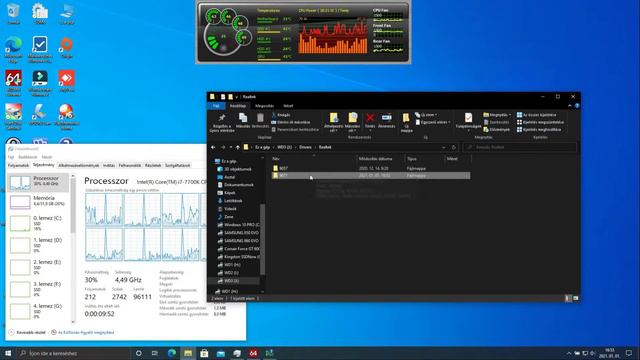Click Kevesebb részlet in Task Manager
The width and height of the screenshot is (640, 360).
(27, 333)
